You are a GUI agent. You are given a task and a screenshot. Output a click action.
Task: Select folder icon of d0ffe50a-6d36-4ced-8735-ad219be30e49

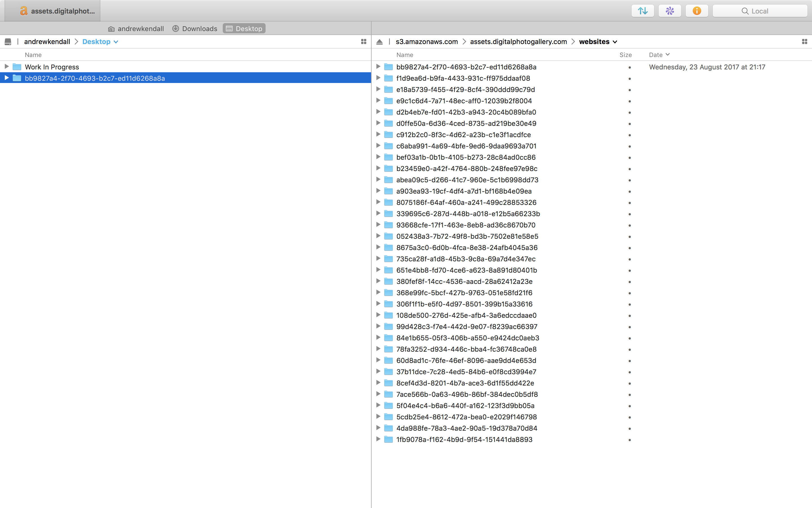[388, 123]
